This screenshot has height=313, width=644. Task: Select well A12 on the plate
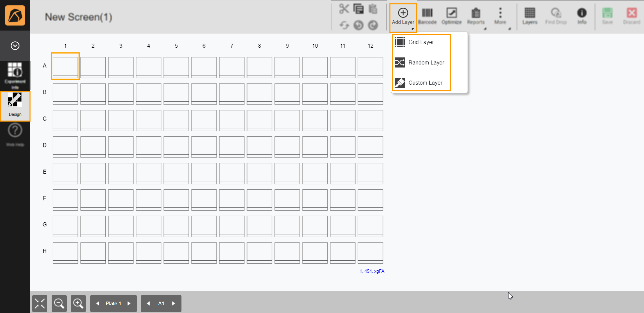click(370, 67)
